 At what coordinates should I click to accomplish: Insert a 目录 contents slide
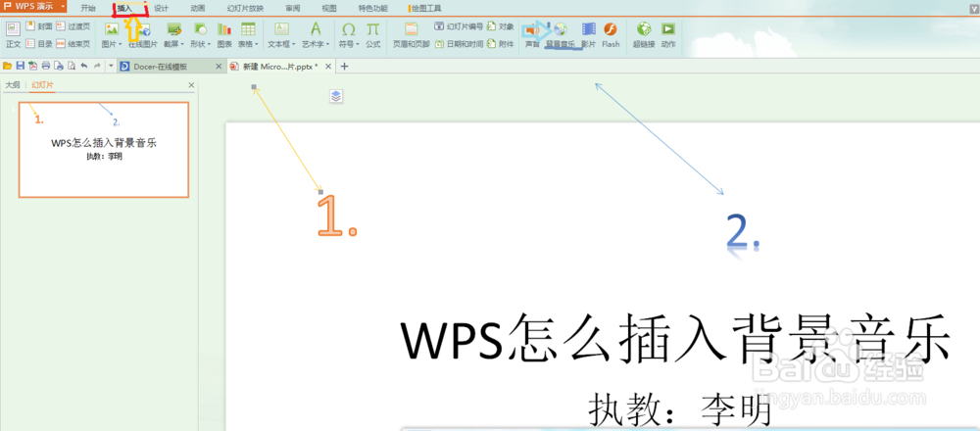(39, 44)
